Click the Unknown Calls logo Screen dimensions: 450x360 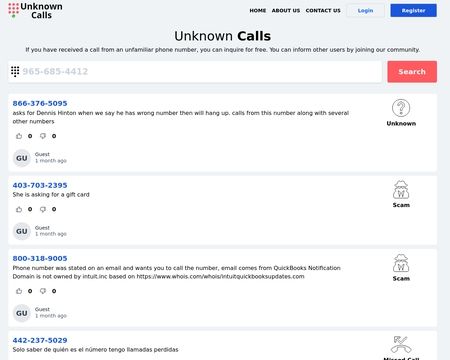pyautogui.click(x=35, y=11)
